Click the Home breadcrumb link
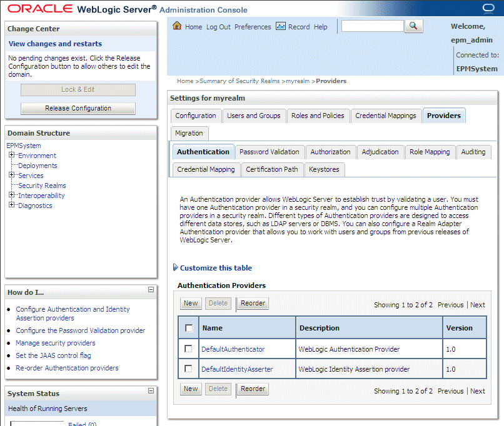504x426 pixels. tap(185, 81)
